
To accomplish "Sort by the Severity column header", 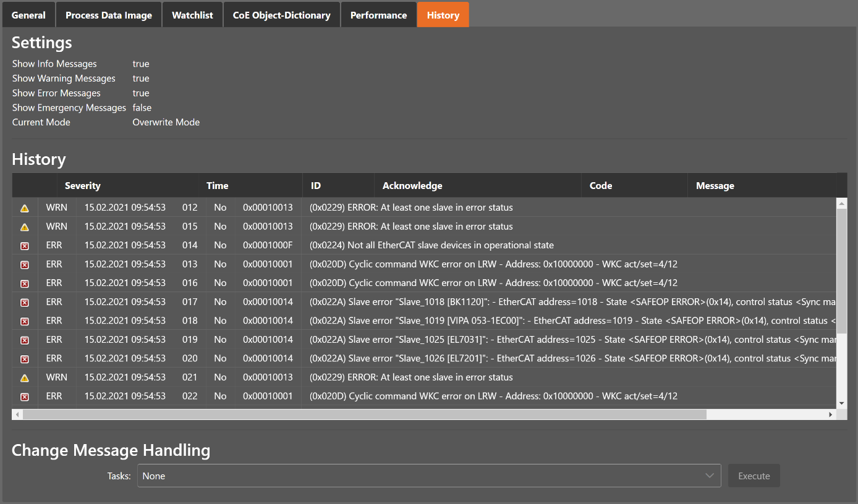I will [82, 185].
